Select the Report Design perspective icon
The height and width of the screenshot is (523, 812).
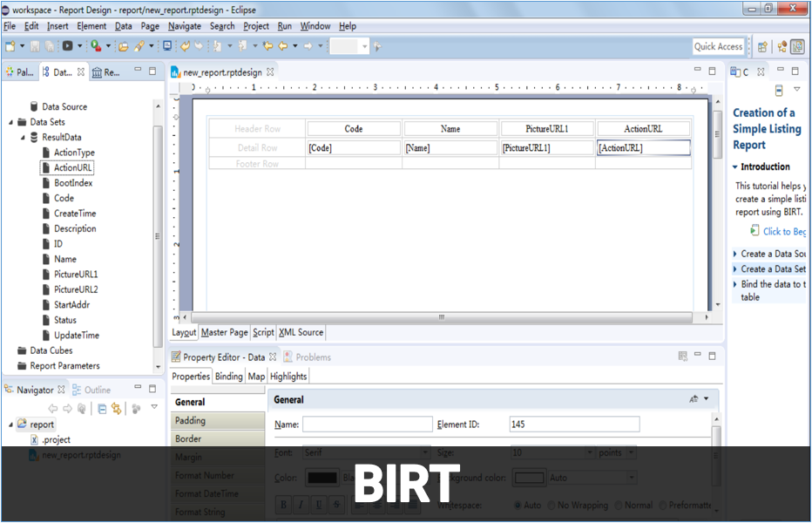tap(797, 47)
